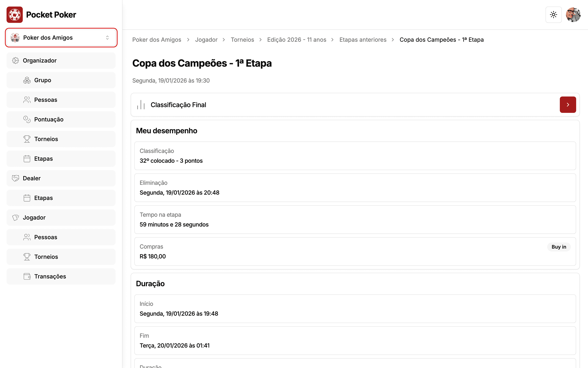This screenshot has height=368, width=588.
Task: Go to Jogador breadcrumb
Action: pyautogui.click(x=206, y=40)
